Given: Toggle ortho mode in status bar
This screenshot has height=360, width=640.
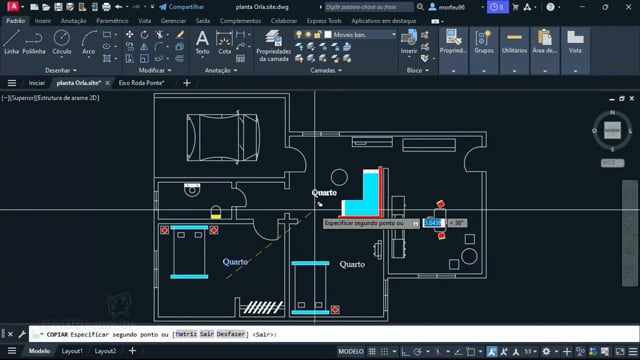Looking at the screenshot, I should coord(405,351).
